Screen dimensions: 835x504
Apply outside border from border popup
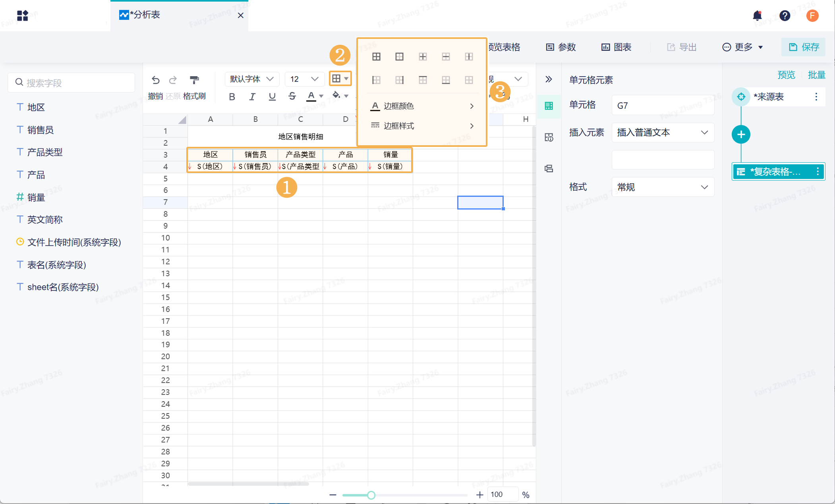(x=399, y=57)
